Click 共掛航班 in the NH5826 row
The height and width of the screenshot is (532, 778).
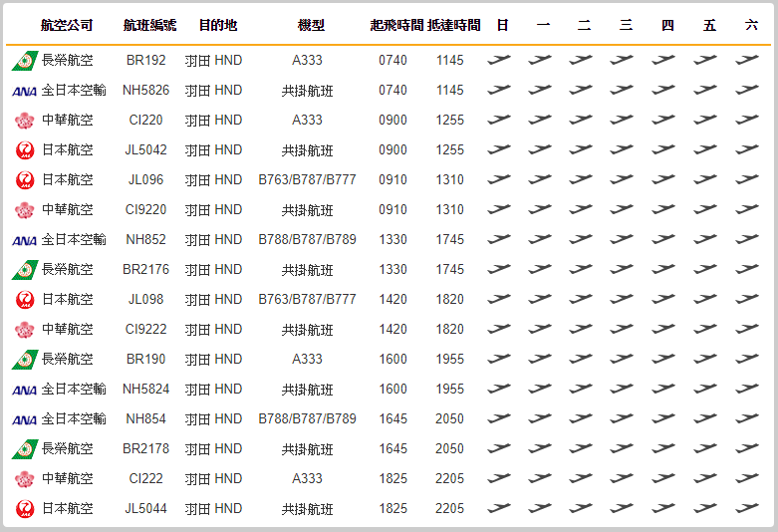(307, 91)
